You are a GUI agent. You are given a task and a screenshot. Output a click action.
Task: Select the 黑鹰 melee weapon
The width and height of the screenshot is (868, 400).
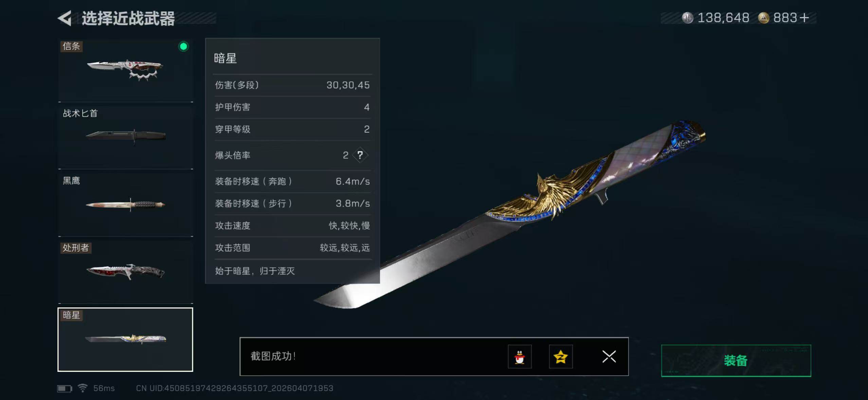coord(125,204)
